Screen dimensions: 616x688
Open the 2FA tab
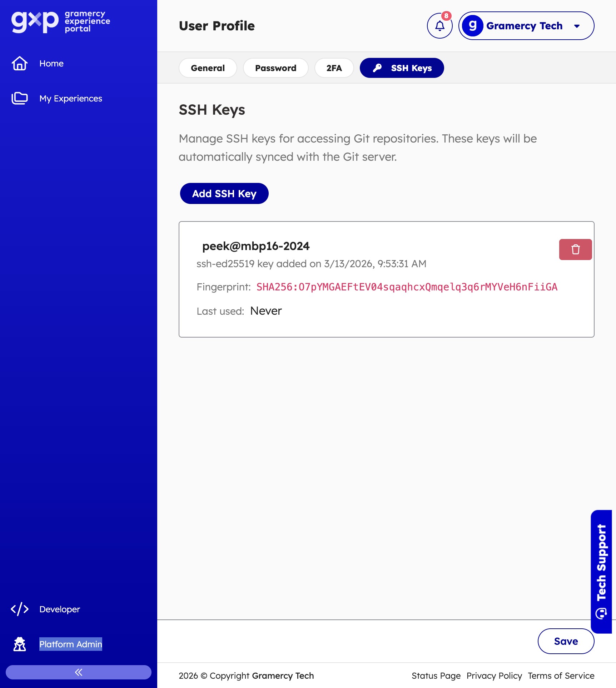(x=334, y=68)
